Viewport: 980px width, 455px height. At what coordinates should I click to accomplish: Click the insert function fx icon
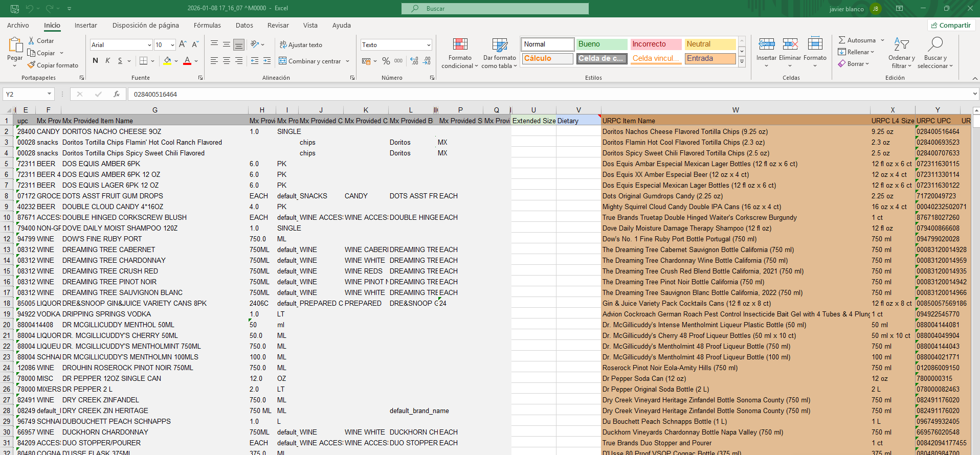[117, 94]
